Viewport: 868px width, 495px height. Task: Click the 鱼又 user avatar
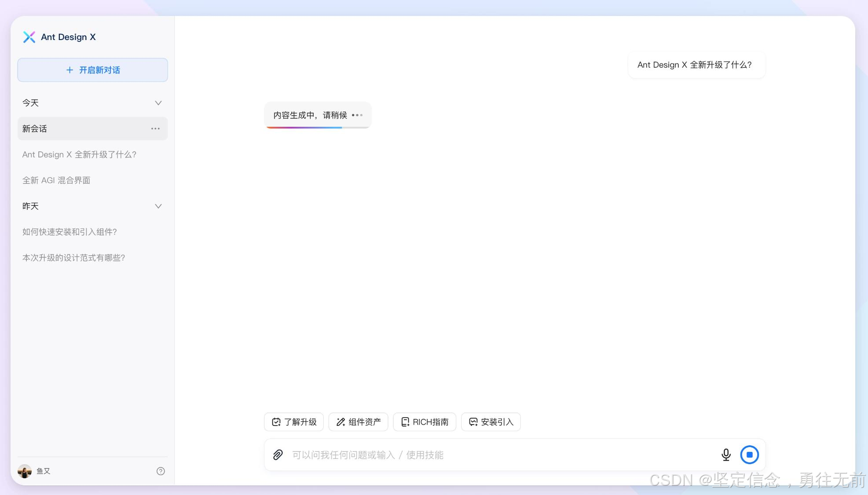[25, 471]
